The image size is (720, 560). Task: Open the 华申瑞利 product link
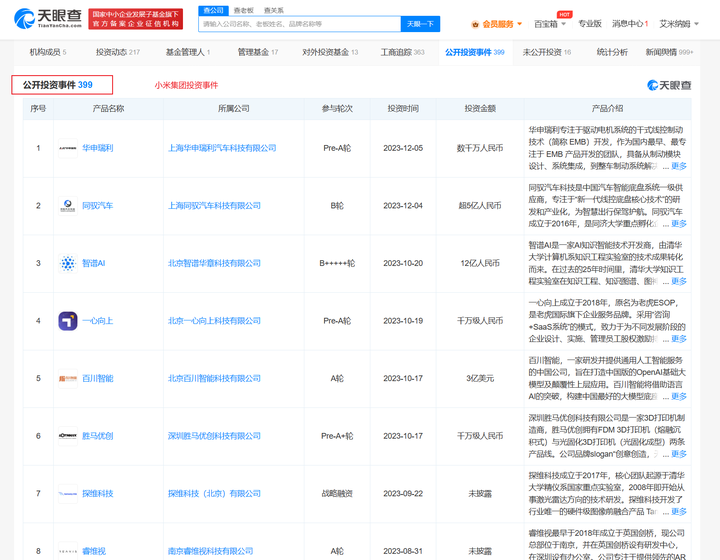97,148
